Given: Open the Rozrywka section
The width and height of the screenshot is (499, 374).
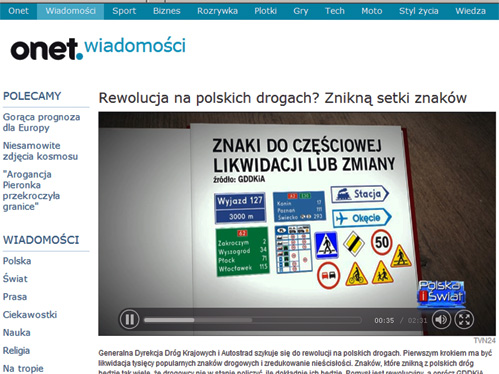Looking at the screenshot, I should point(217,11).
